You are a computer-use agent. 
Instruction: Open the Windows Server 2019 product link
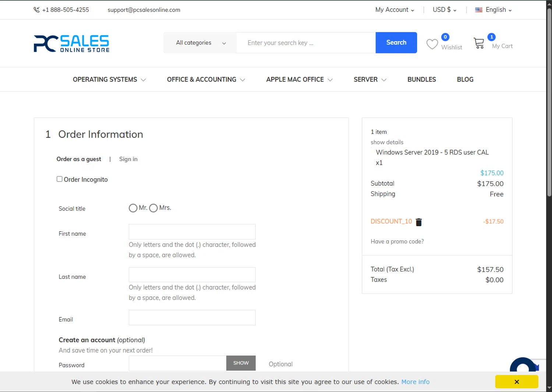coord(432,152)
